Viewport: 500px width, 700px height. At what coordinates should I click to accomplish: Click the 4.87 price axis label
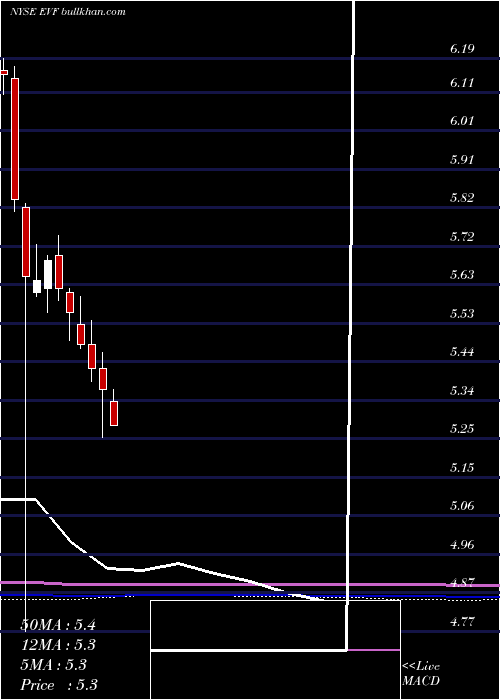click(462, 582)
